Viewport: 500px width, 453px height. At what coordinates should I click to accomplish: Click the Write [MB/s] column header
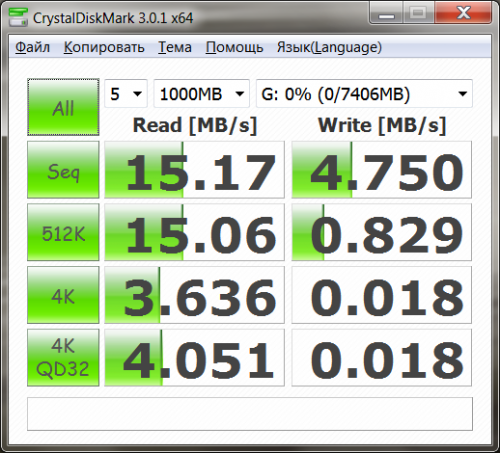[x=382, y=126]
